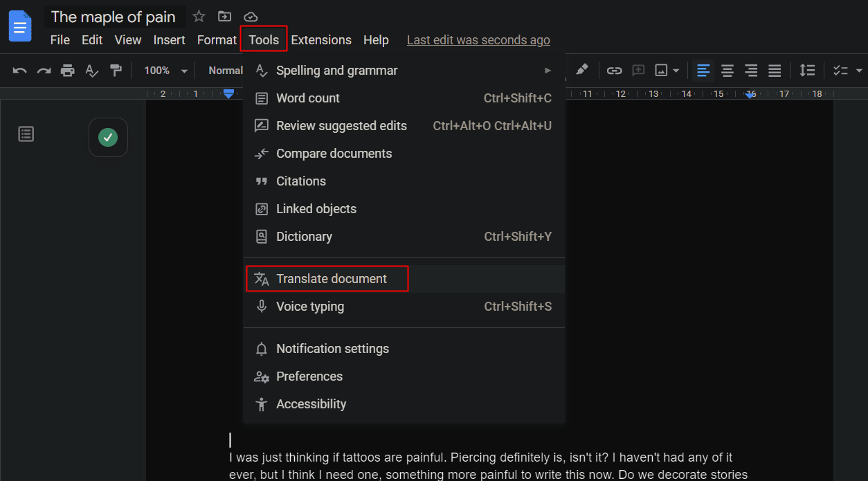This screenshot has width=868, height=481.
Task: Click the Checklist icon
Action: click(840, 71)
